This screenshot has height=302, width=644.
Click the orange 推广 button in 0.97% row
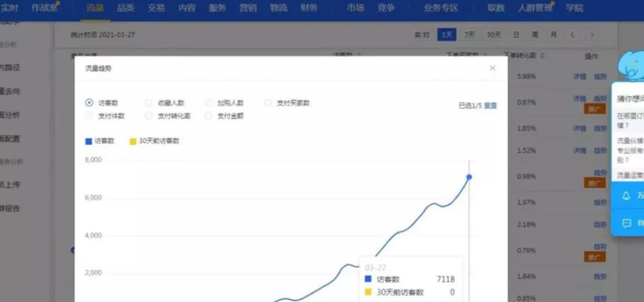(x=595, y=109)
